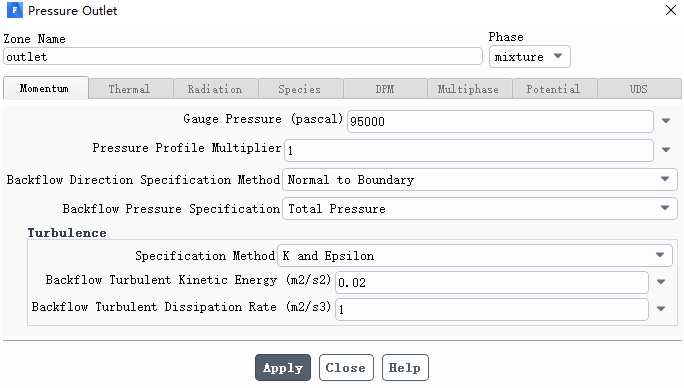Click the Close button at bottom
Viewport: 684px width, 388px height.
pyautogui.click(x=346, y=367)
